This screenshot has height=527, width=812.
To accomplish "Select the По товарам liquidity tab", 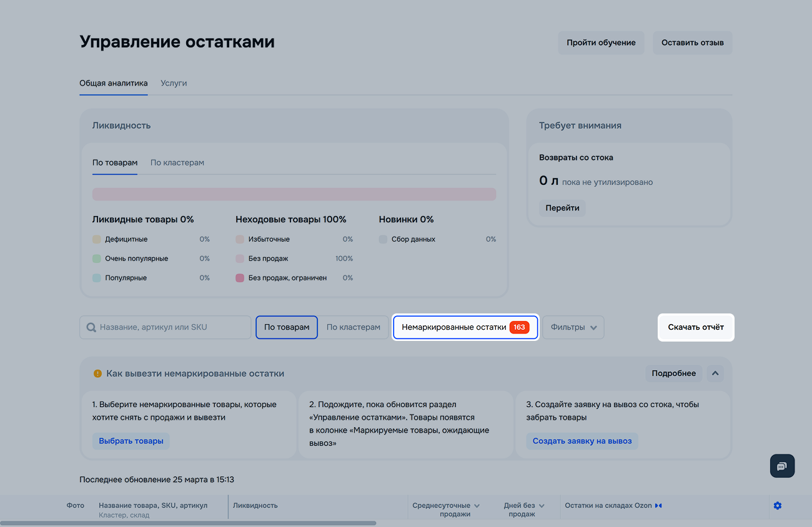I will pos(115,162).
